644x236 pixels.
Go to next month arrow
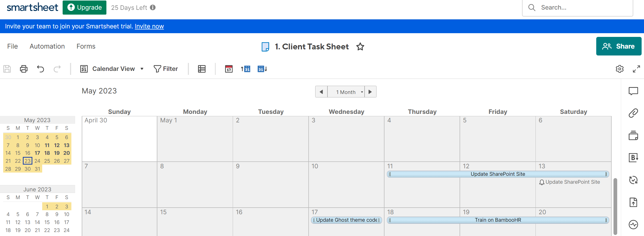pyautogui.click(x=370, y=92)
